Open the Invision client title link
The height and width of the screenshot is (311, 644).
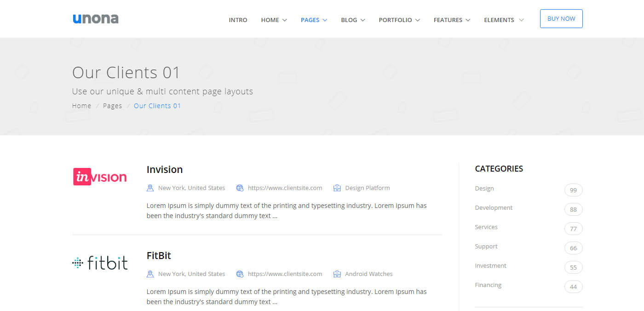165,169
